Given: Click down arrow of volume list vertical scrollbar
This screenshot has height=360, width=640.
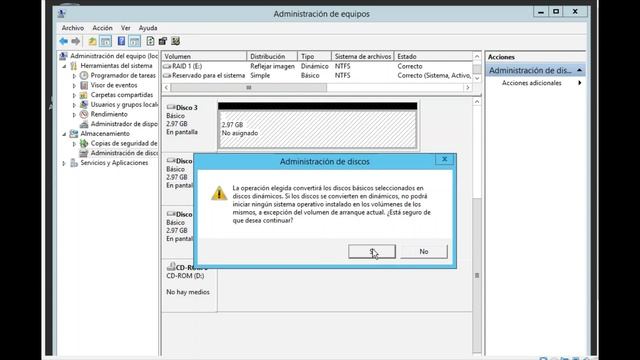Looking at the screenshot, I should tap(477, 78).
